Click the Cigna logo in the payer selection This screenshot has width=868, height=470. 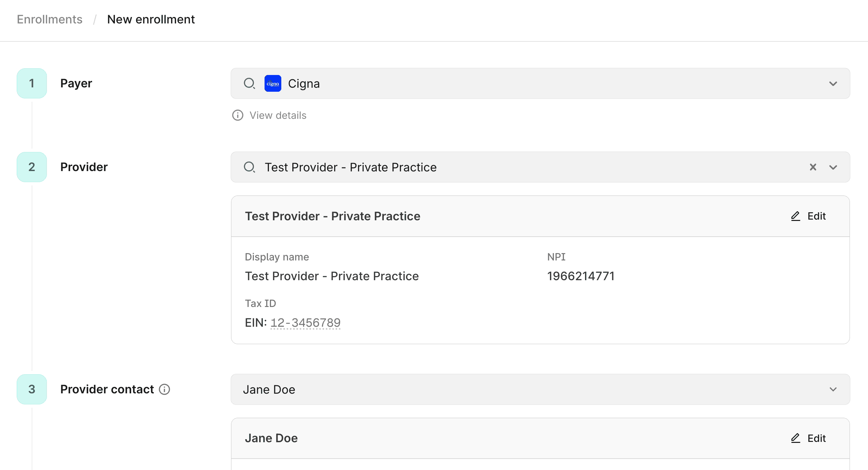click(273, 84)
